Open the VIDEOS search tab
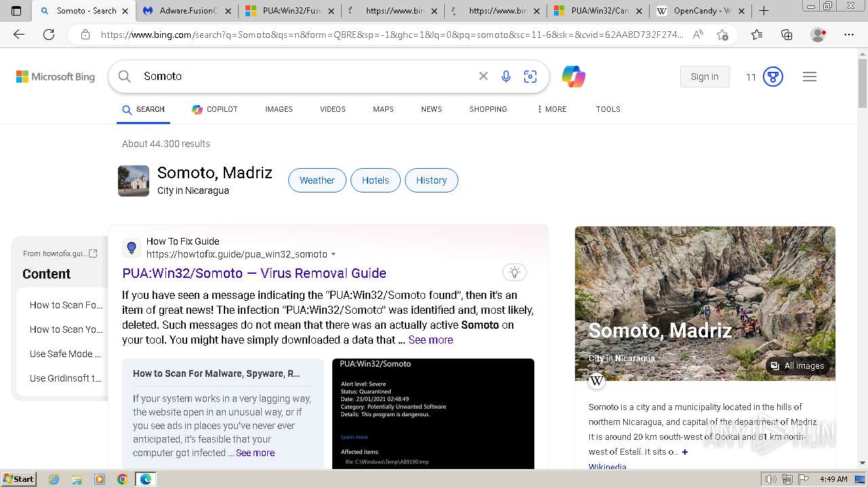The height and width of the screenshot is (488, 868). click(333, 109)
